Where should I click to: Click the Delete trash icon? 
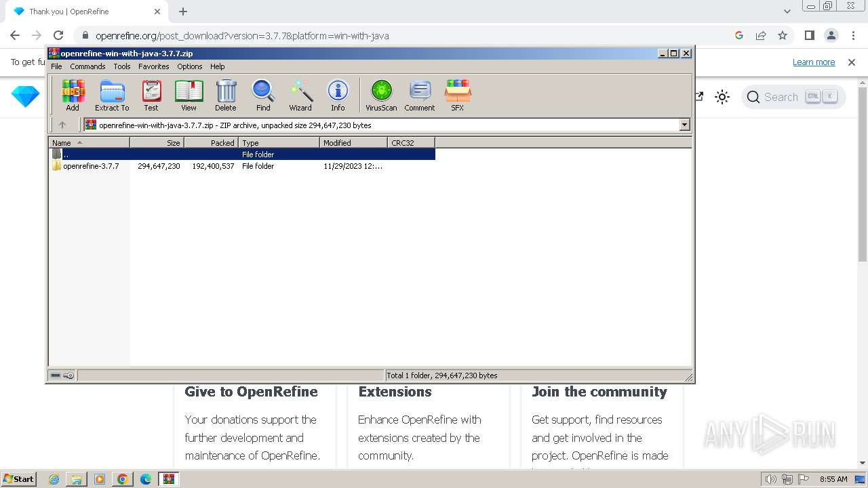(x=226, y=95)
